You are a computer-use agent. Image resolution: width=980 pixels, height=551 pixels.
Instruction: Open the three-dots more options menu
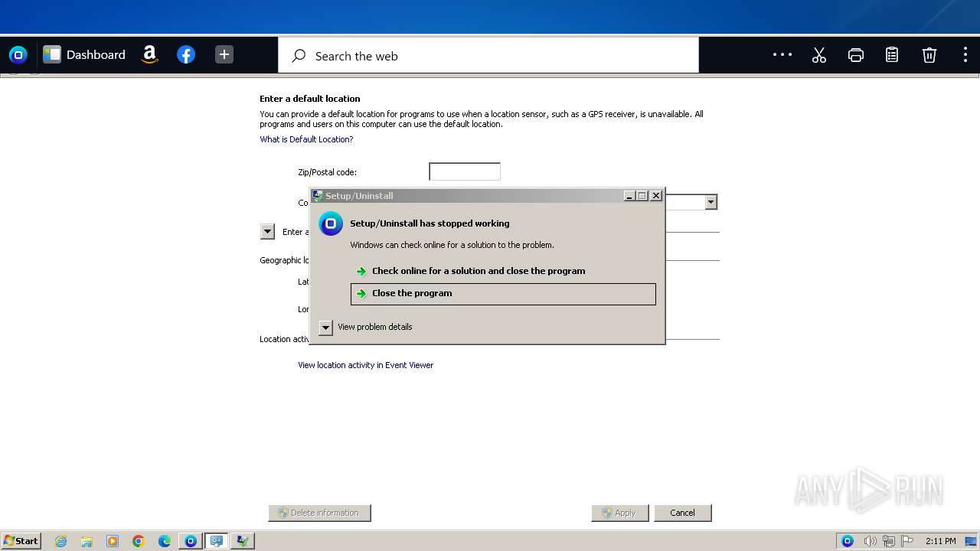[x=782, y=54]
